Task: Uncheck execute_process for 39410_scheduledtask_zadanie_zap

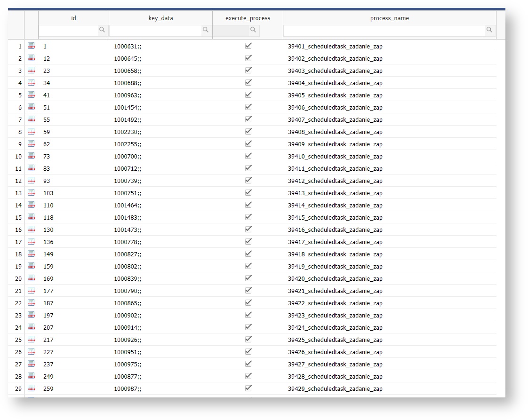Action: pos(248,156)
